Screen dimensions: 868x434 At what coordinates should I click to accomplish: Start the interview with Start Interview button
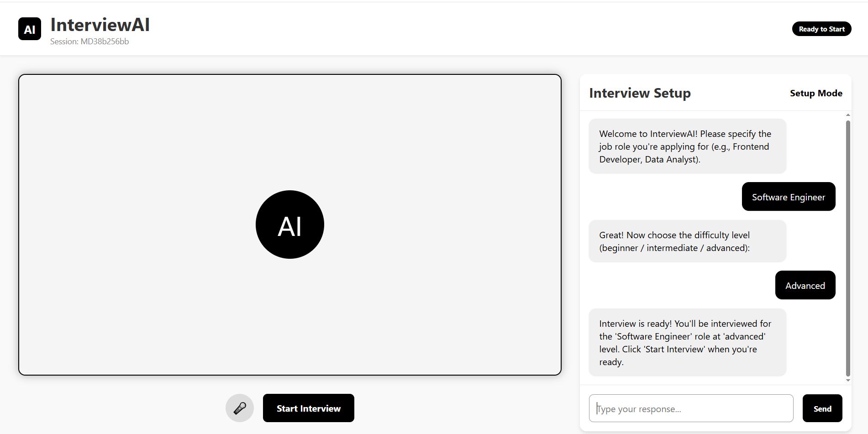[309, 408]
